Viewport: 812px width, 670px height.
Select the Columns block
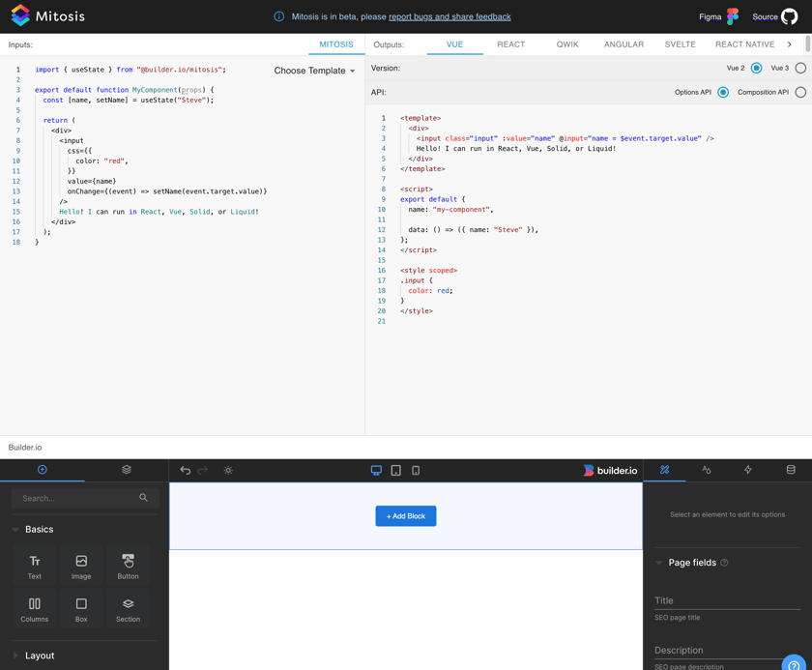click(35, 609)
